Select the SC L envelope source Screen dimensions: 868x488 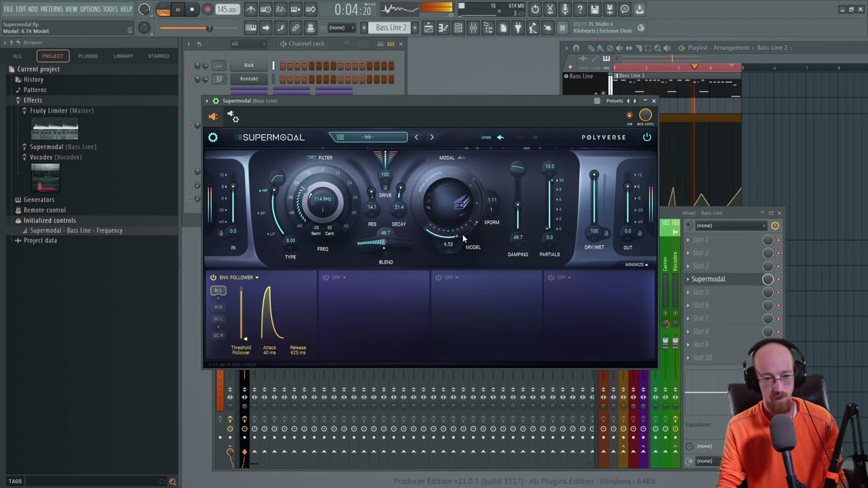coord(218,319)
